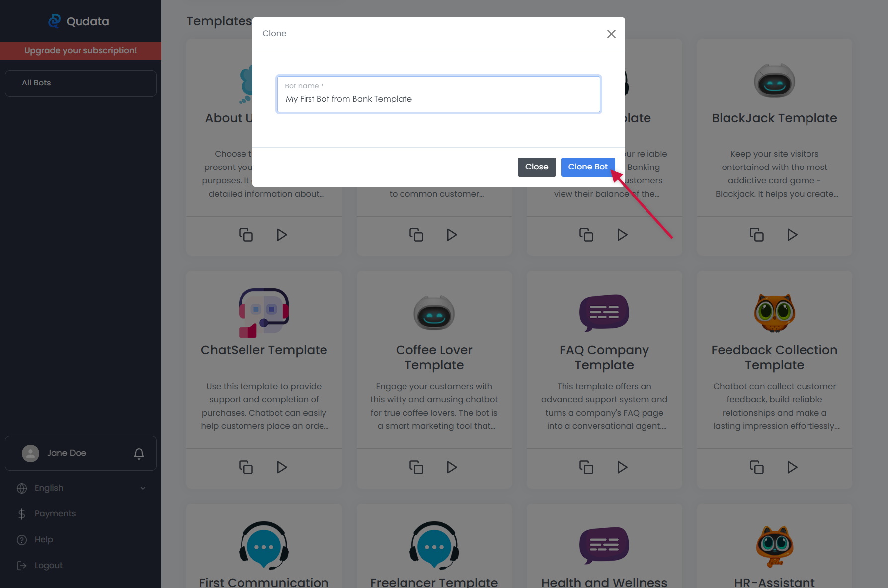Play the Coffee Lover Template
The width and height of the screenshot is (888, 588).
[x=452, y=467]
